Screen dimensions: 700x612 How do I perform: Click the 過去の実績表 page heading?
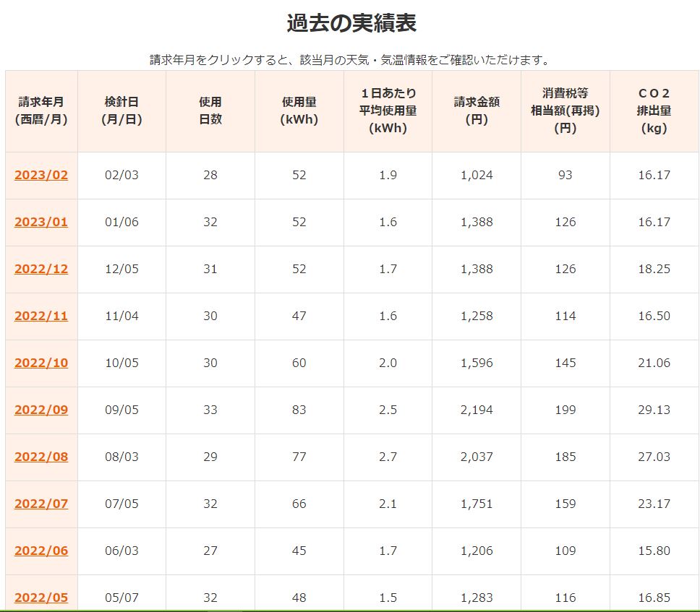pos(351,23)
